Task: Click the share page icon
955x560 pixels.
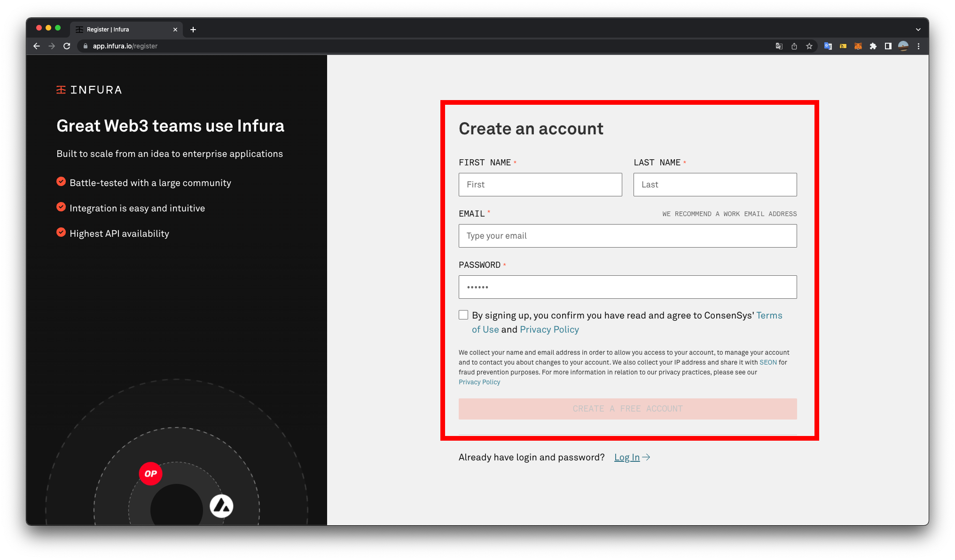Action: pos(794,46)
